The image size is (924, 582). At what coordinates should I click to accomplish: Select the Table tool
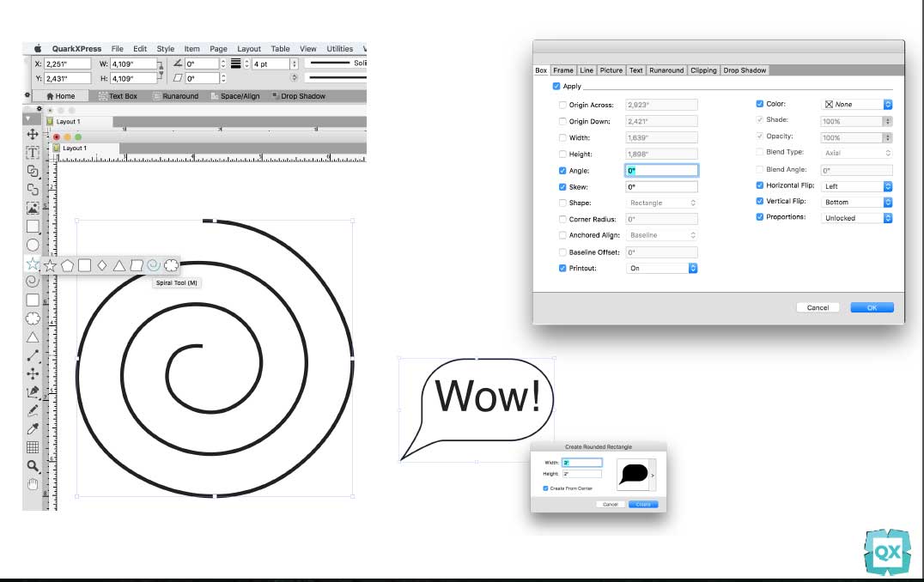click(33, 447)
